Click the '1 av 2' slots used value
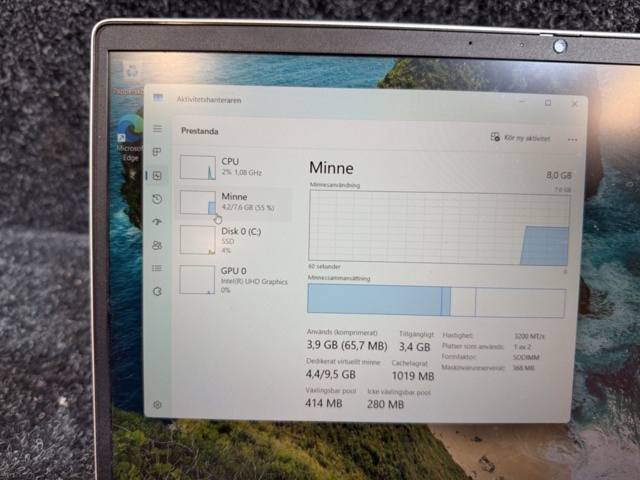Screen dimensions: 640x480 (x=522, y=347)
